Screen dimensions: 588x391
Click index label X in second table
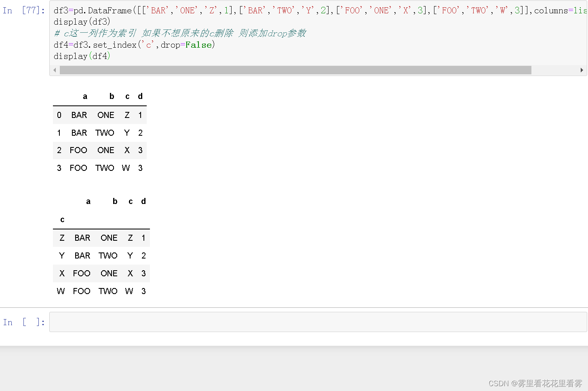(62, 273)
